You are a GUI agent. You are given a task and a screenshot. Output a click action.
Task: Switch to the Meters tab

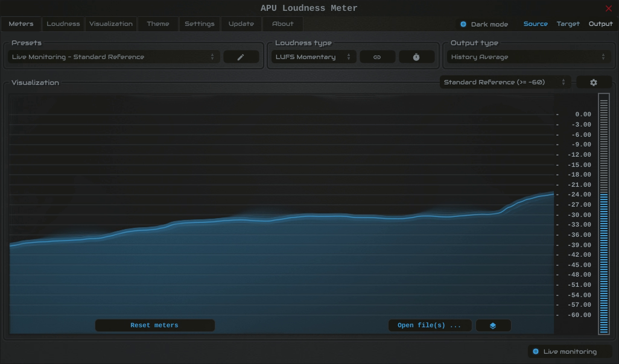tap(21, 24)
